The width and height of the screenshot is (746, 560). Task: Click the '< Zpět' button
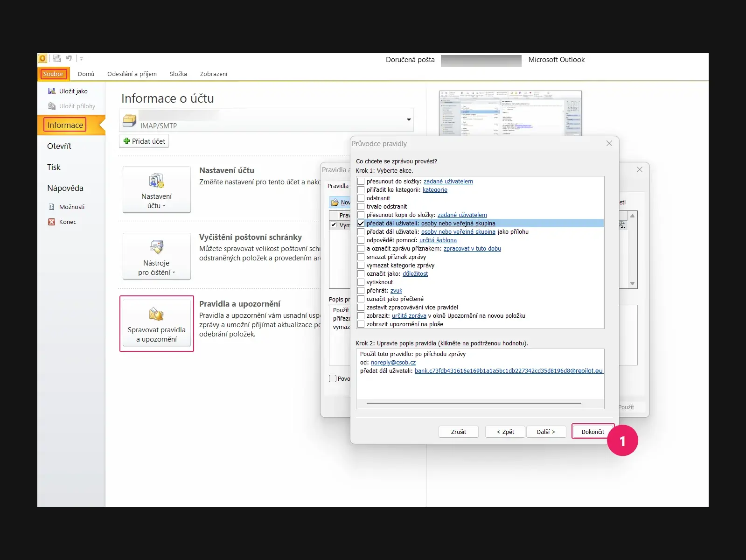pyautogui.click(x=505, y=432)
